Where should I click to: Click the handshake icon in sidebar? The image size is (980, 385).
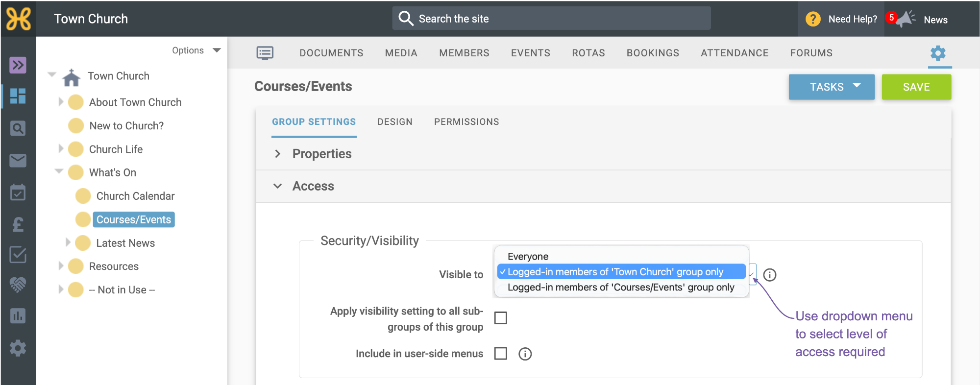(x=18, y=284)
